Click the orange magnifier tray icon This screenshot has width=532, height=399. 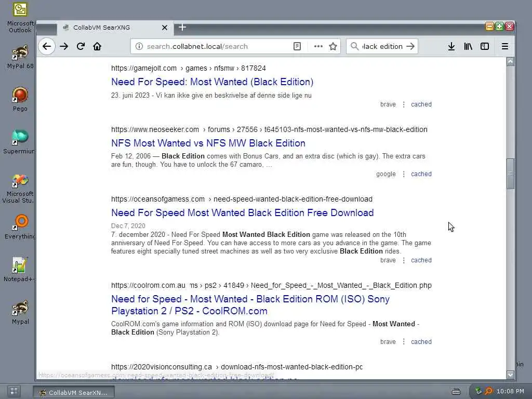488,392
